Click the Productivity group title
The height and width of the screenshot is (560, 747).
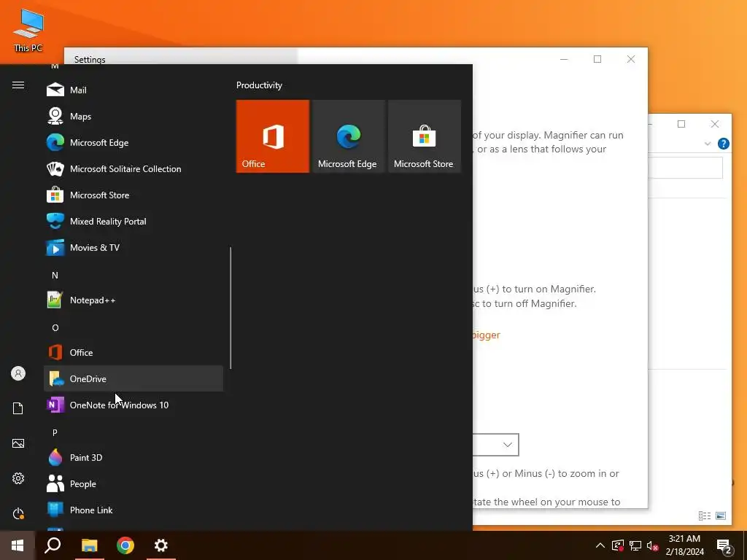pyautogui.click(x=259, y=85)
